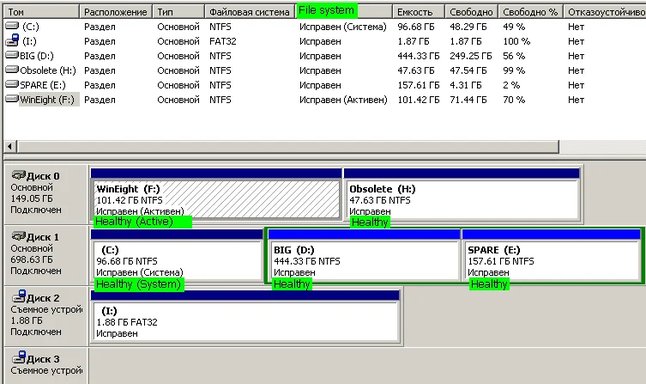Click the 49 % free percentage cell
The image size is (646, 384).
point(514,27)
